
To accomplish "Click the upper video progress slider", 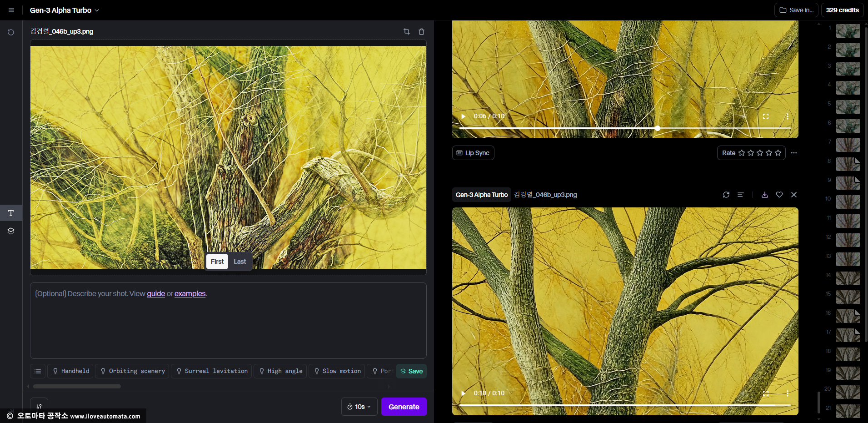I will 625,128.
